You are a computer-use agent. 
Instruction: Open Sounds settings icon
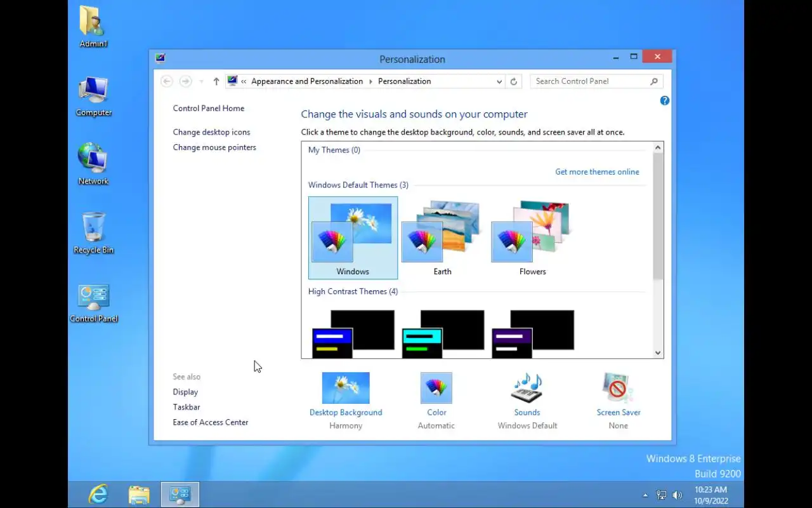pos(527,388)
